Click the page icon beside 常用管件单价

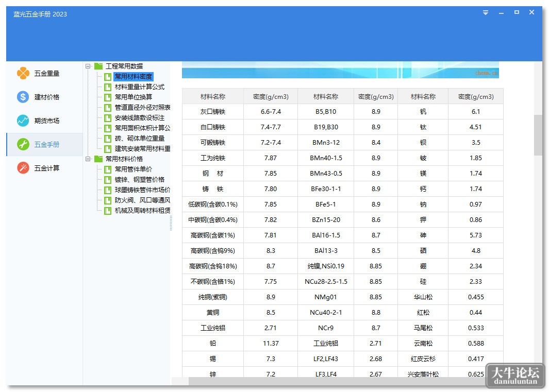click(x=108, y=169)
